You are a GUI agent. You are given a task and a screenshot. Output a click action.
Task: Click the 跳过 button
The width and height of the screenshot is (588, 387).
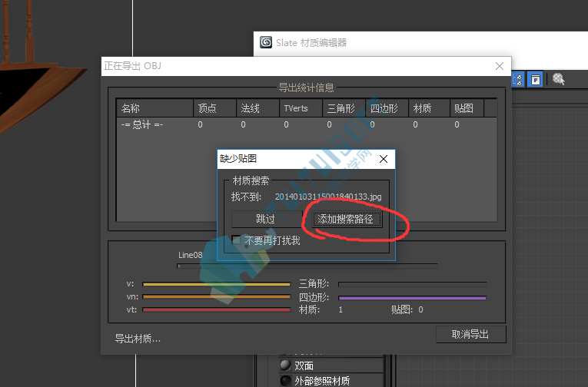tap(267, 219)
